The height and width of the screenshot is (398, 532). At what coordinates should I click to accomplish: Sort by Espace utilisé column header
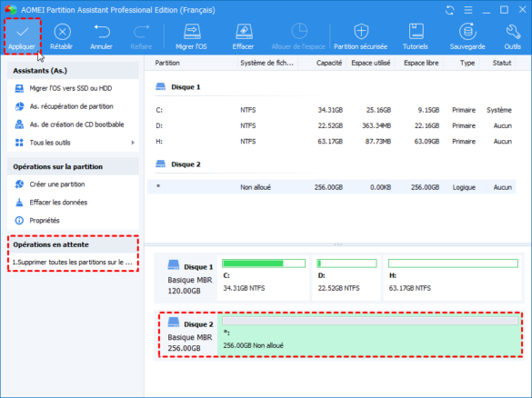tap(370, 63)
